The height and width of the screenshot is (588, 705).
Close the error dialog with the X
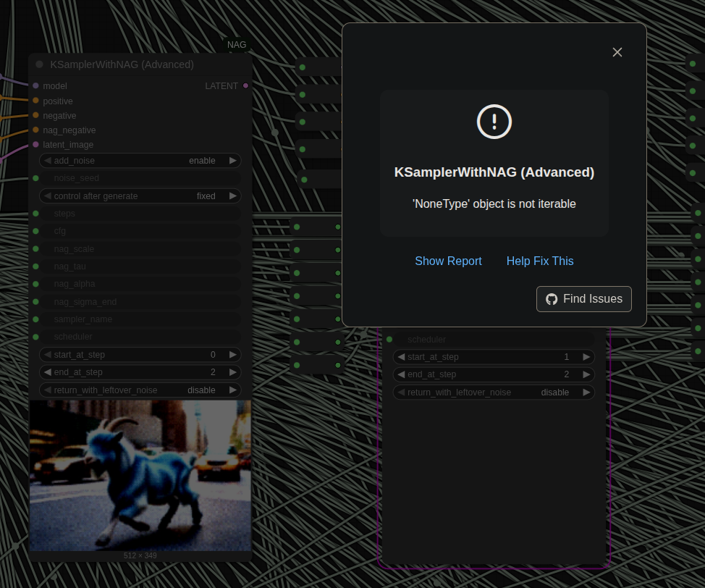point(617,52)
